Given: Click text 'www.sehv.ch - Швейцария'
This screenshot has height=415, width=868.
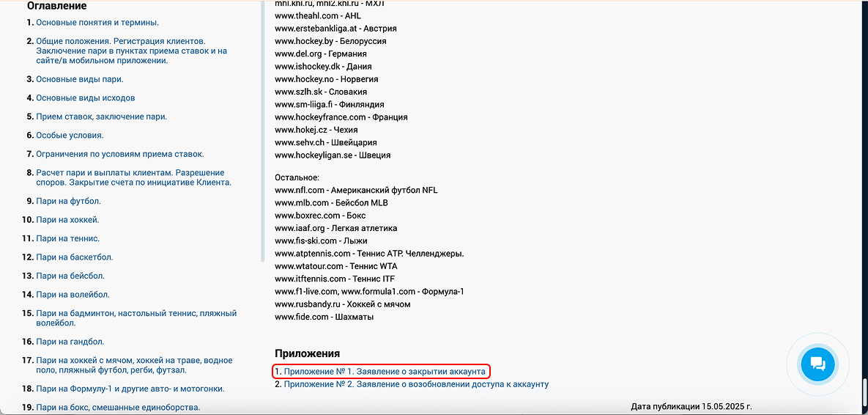Looking at the screenshot, I should (x=326, y=143).
